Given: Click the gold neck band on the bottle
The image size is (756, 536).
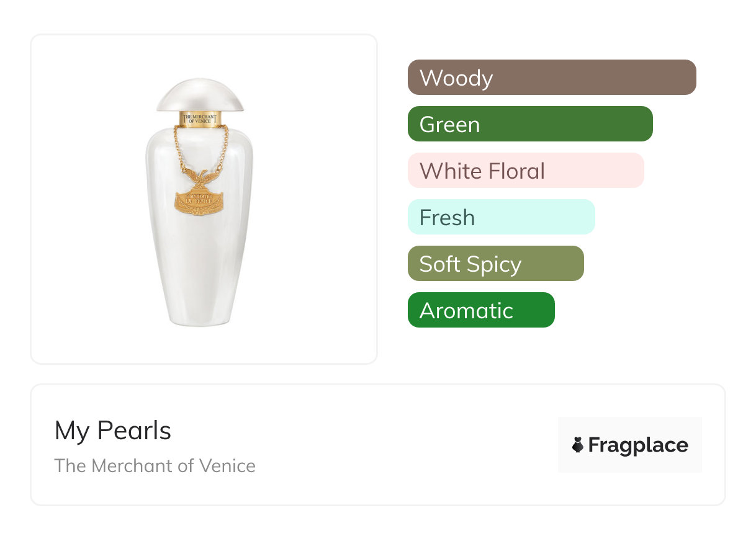Looking at the screenshot, I should pos(199,120).
